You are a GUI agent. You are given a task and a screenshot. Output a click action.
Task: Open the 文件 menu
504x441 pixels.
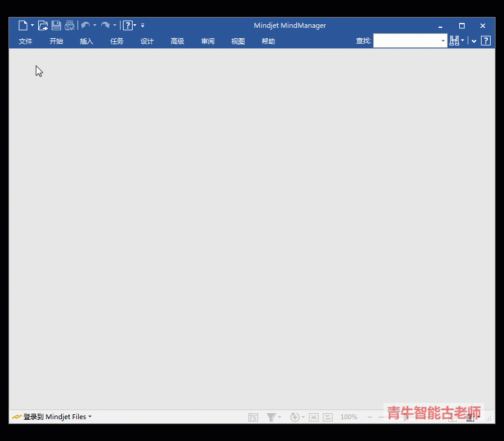[x=25, y=41]
